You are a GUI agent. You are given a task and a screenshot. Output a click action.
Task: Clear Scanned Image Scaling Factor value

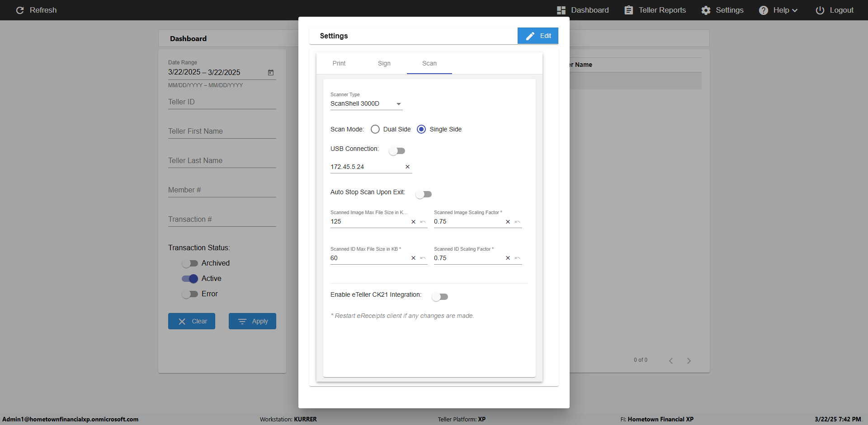508,222
